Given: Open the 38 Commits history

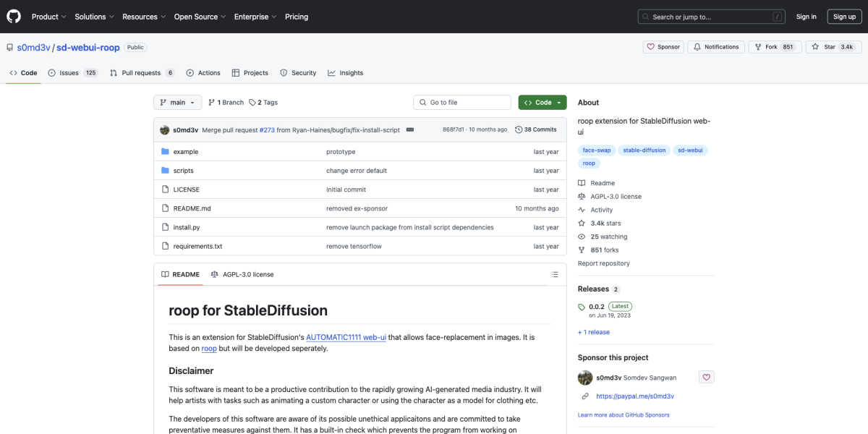Looking at the screenshot, I should point(535,129).
